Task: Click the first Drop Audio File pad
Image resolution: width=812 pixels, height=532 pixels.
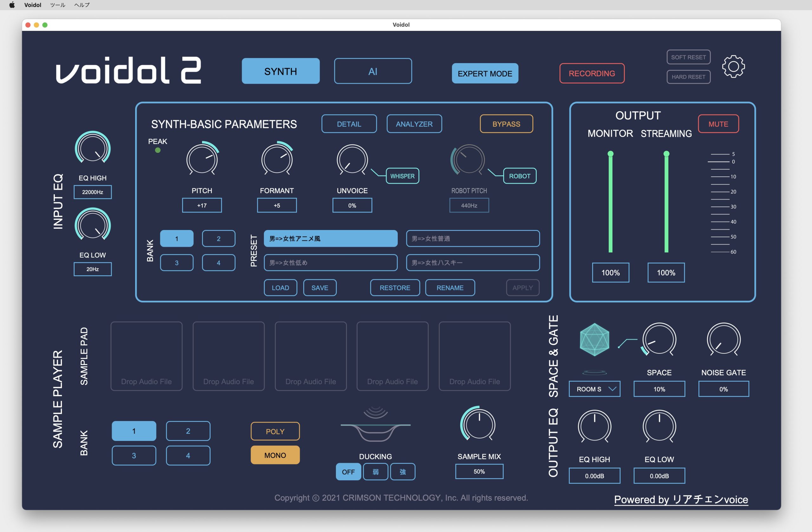Action: tap(146, 356)
